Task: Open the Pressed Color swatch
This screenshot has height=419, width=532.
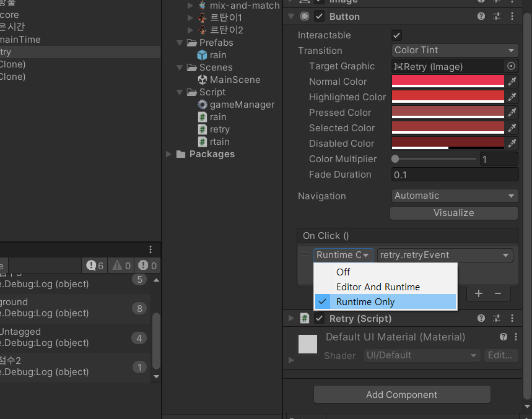Action: pyautogui.click(x=448, y=112)
